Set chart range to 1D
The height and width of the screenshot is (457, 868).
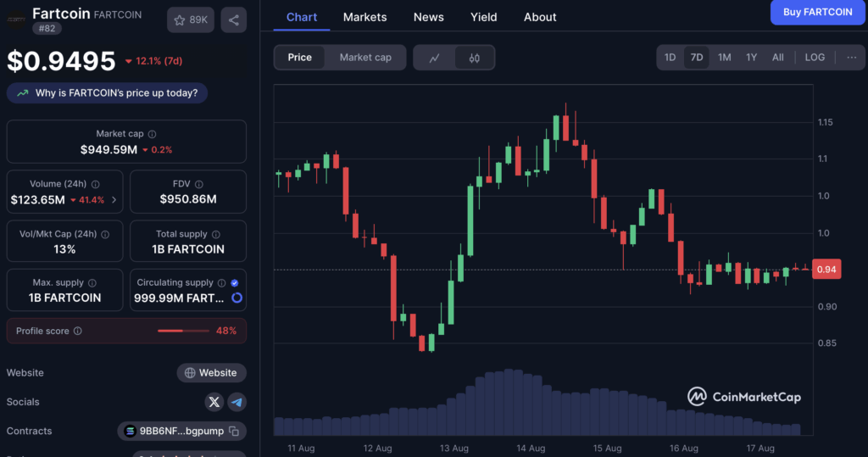pyautogui.click(x=670, y=57)
